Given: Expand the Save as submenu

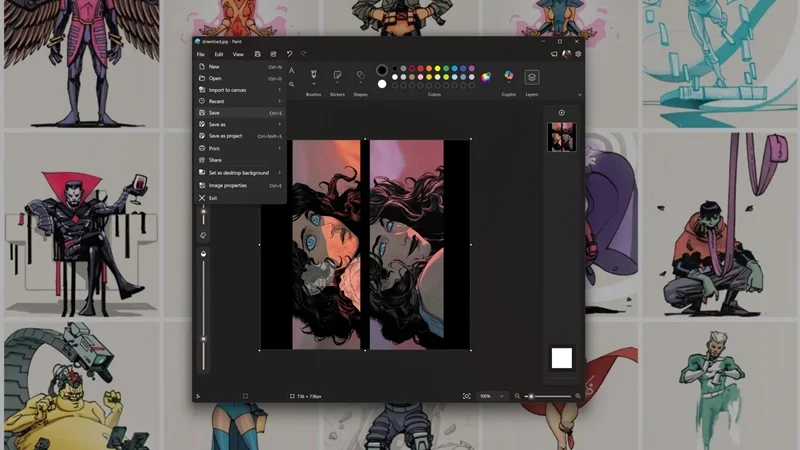Looking at the screenshot, I should [240, 124].
